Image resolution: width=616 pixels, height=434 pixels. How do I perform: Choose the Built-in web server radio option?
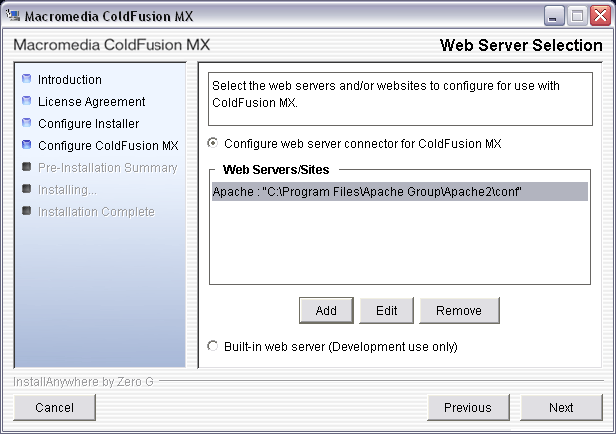(212, 347)
